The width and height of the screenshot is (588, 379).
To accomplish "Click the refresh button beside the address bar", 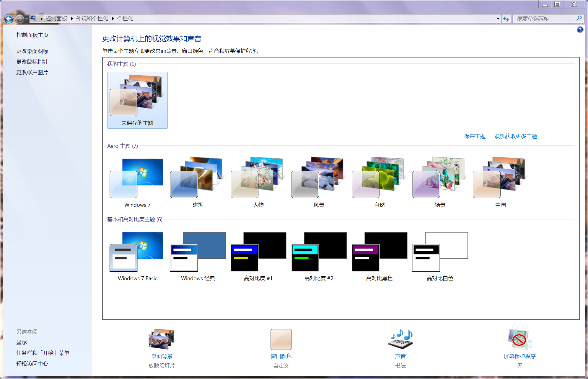I will tap(506, 19).
